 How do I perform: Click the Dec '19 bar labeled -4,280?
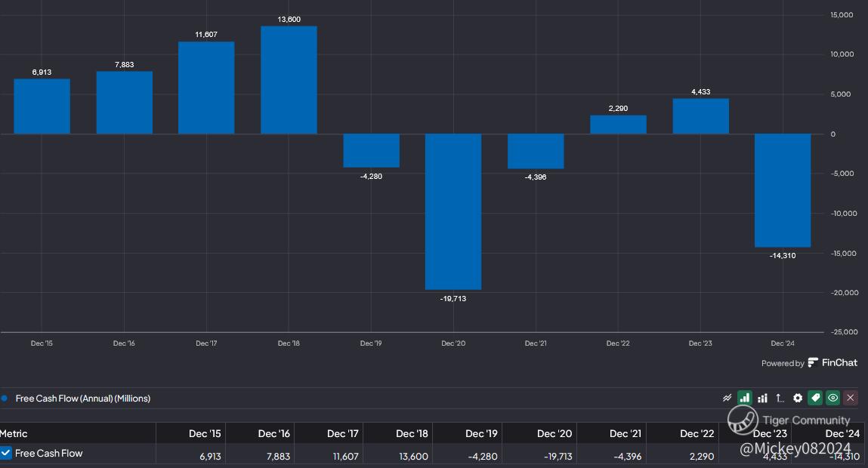click(372, 150)
